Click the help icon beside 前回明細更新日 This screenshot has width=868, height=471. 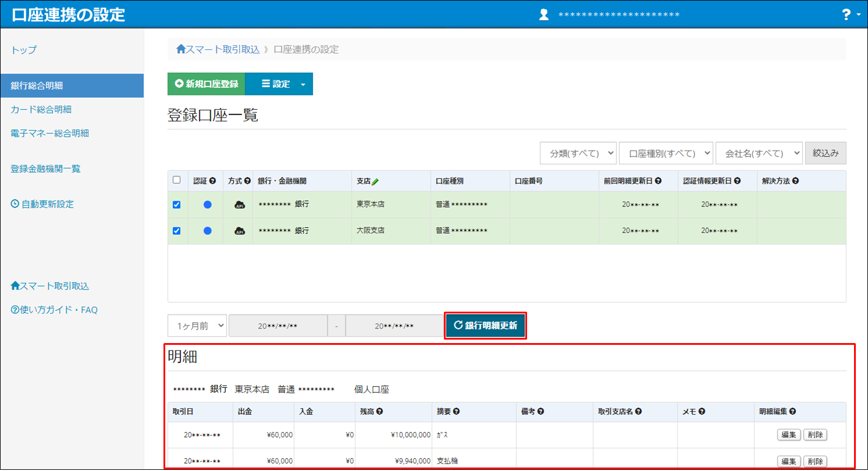(658, 181)
